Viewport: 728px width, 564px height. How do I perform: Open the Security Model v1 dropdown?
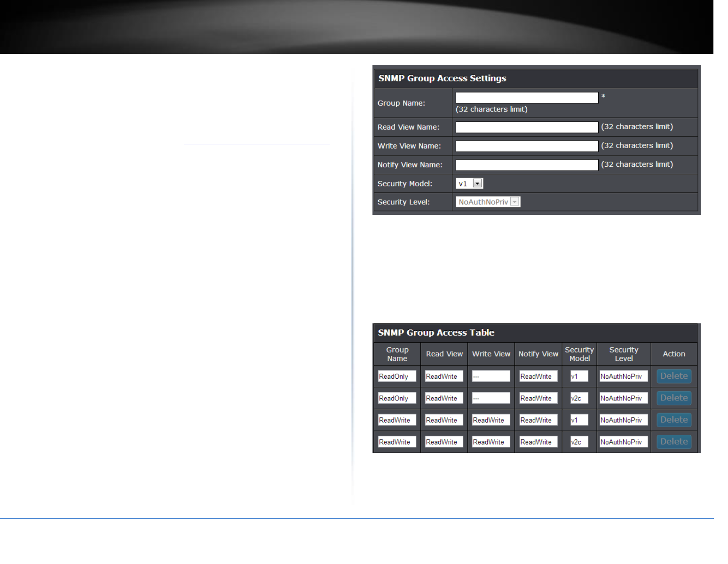click(x=469, y=183)
